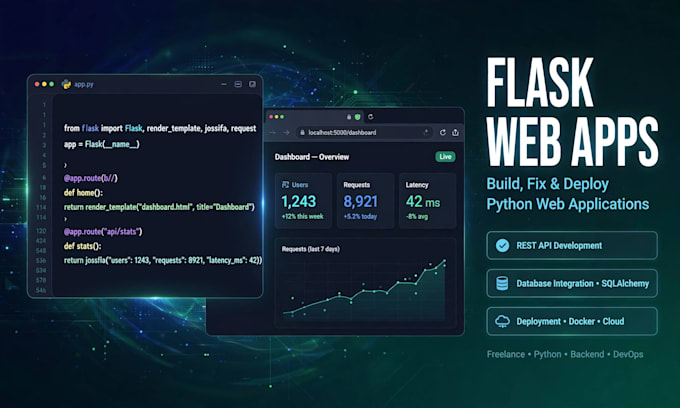Click the "Build, Fix & Deploy" subtitle line
This screenshot has width=680, height=408.
pos(547,184)
